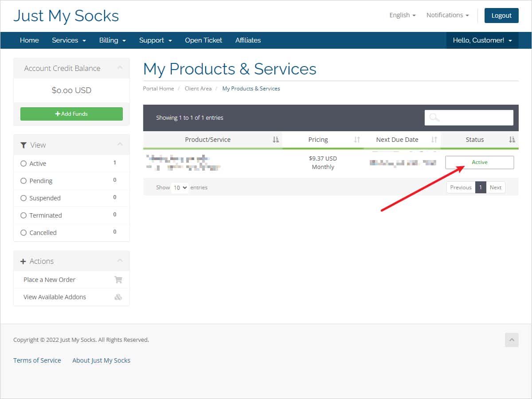Select the Suspended view radio button
Image resolution: width=532 pixels, height=399 pixels.
click(x=23, y=198)
